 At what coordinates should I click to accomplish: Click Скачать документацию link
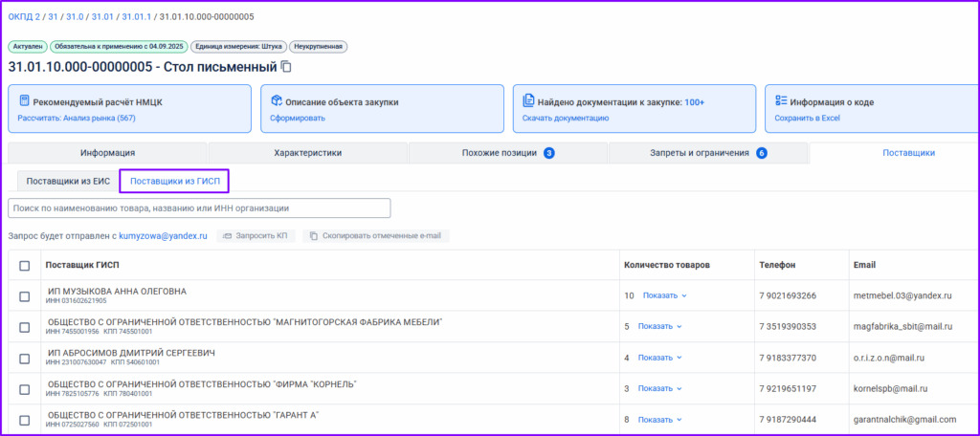coord(566,118)
